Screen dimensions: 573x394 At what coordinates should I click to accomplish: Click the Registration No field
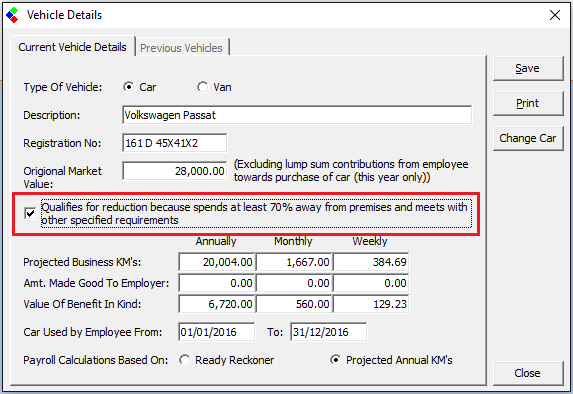(174, 143)
